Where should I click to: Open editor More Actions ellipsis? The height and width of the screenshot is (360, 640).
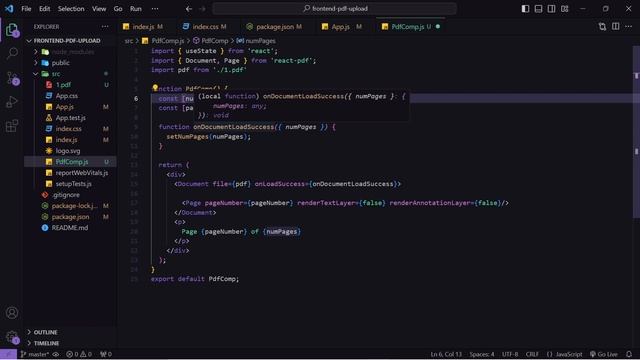pos(629,27)
